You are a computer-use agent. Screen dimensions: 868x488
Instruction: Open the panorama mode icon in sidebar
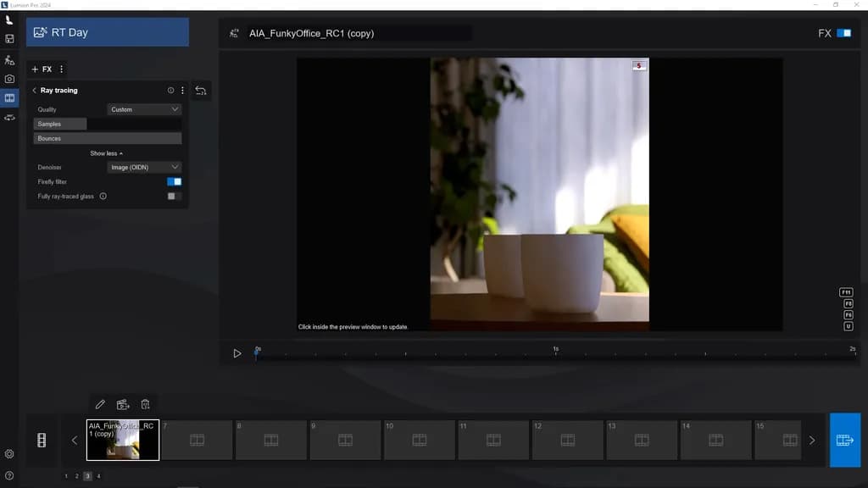[x=9, y=118]
